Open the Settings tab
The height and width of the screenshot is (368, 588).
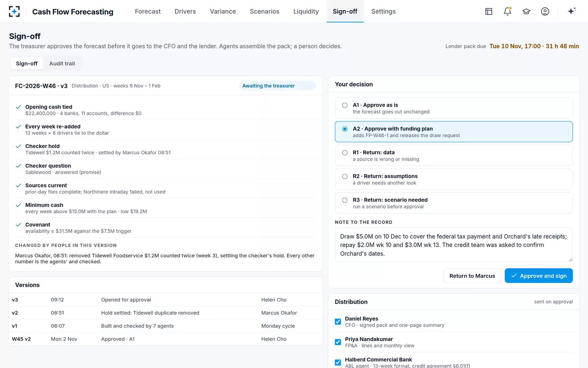(383, 11)
